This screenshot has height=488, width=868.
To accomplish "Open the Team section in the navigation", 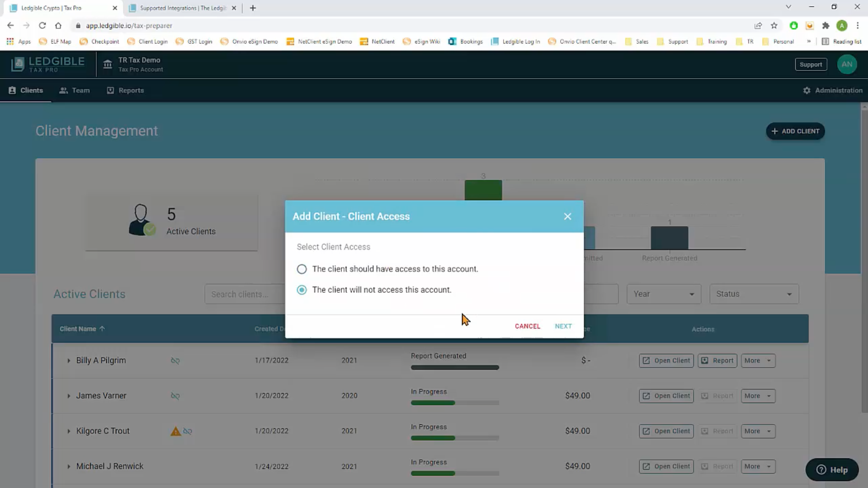I will click(x=75, y=90).
